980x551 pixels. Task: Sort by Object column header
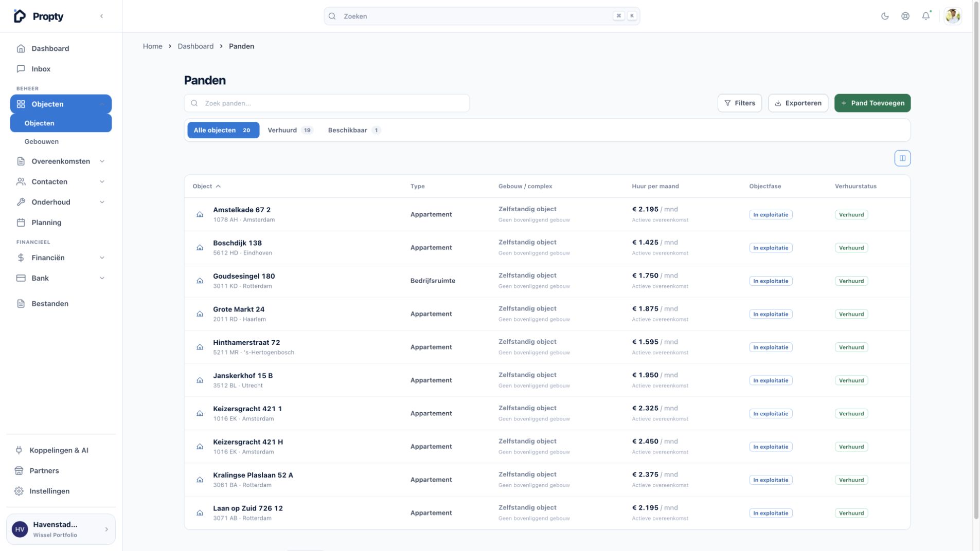tap(206, 186)
